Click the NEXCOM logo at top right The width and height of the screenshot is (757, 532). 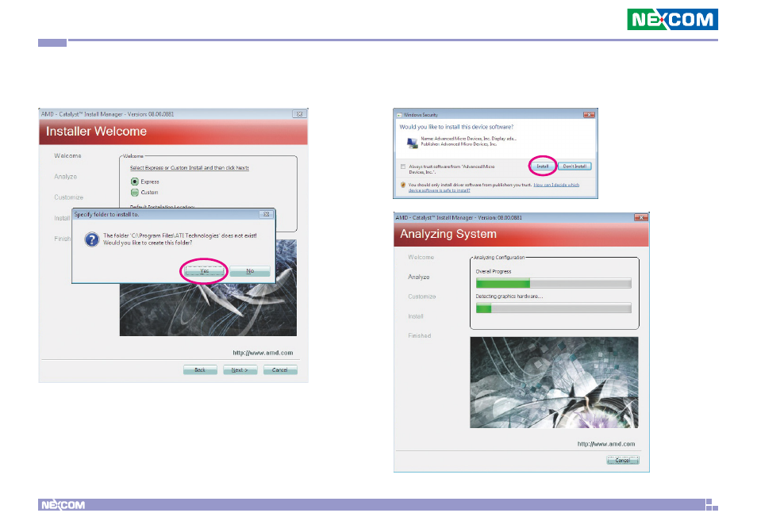[672, 19]
